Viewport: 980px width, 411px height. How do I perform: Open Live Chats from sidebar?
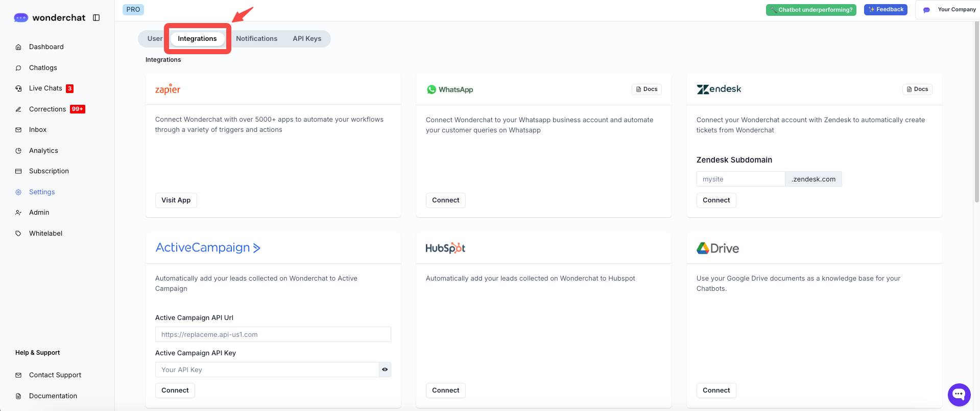45,88
